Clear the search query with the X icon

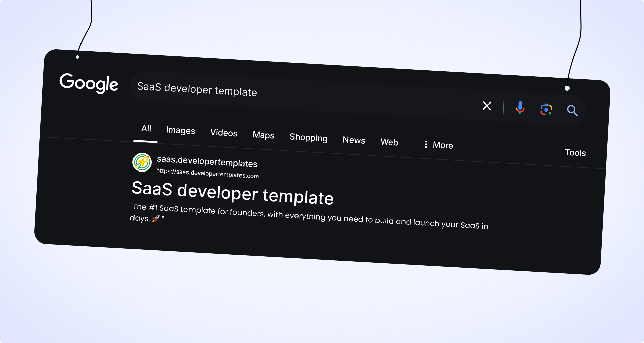click(x=487, y=106)
